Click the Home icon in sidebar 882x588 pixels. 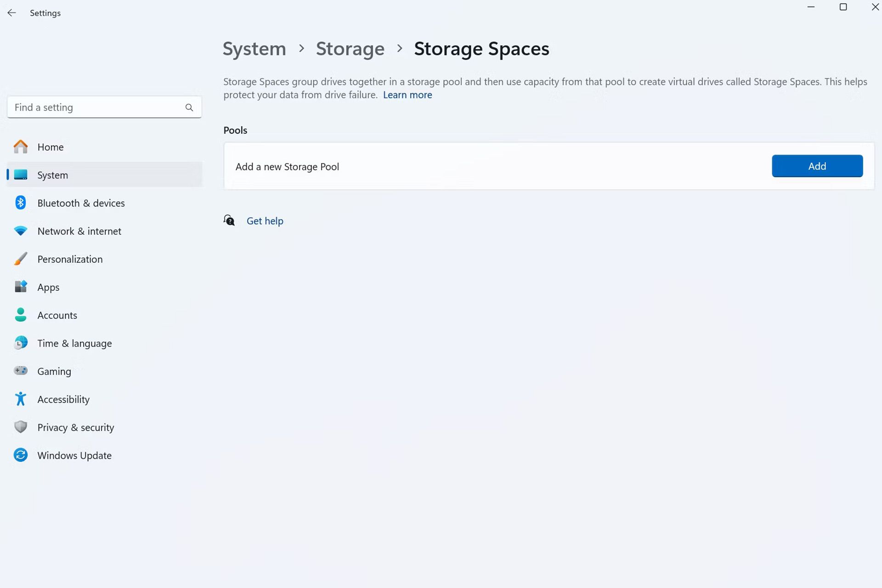click(x=20, y=147)
